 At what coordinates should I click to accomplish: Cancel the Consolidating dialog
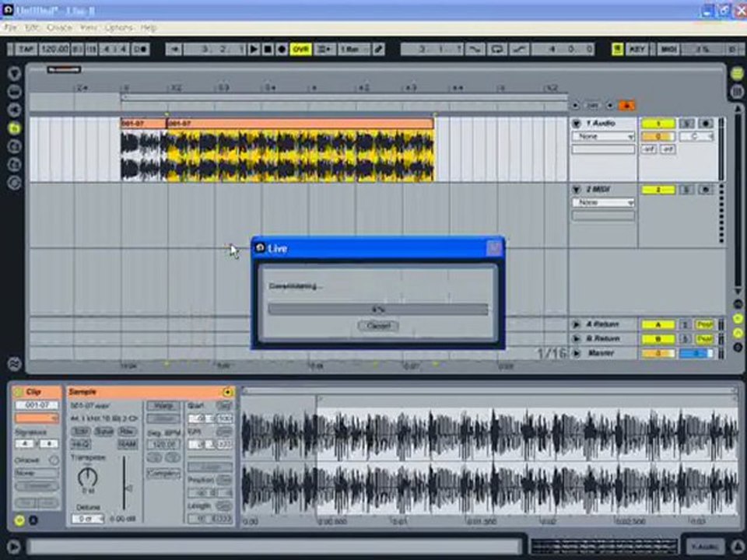pyautogui.click(x=378, y=326)
